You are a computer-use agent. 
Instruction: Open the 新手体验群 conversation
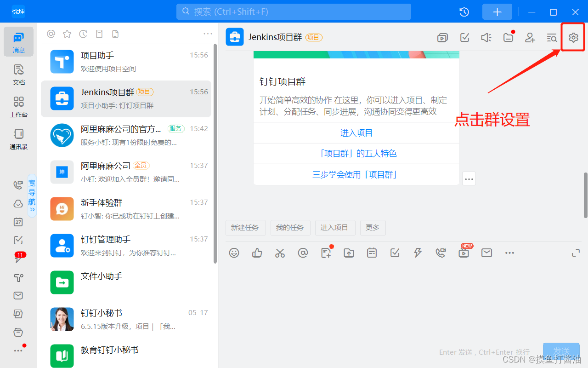[126, 209]
